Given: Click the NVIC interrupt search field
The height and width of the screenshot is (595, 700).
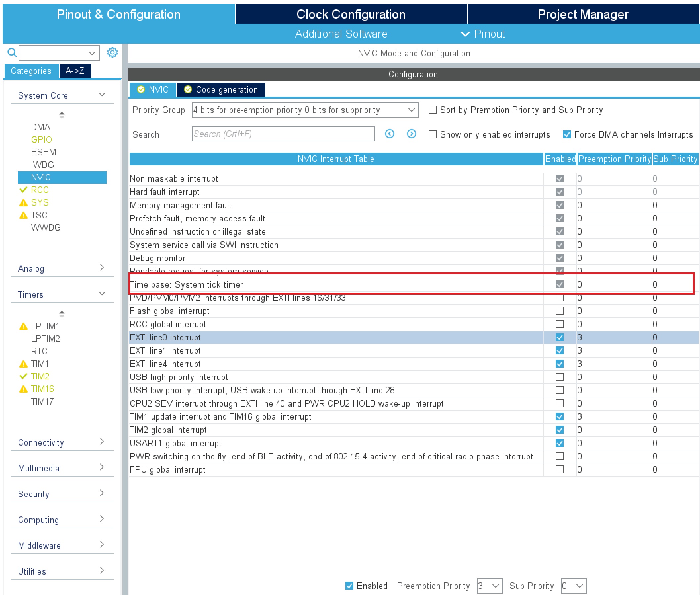Looking at the screenshot, I should 283,134.
